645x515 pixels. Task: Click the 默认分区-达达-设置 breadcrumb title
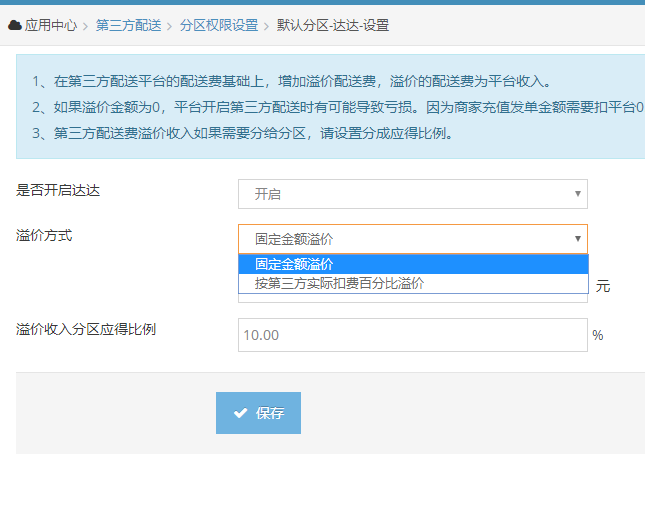click(333, 25)
